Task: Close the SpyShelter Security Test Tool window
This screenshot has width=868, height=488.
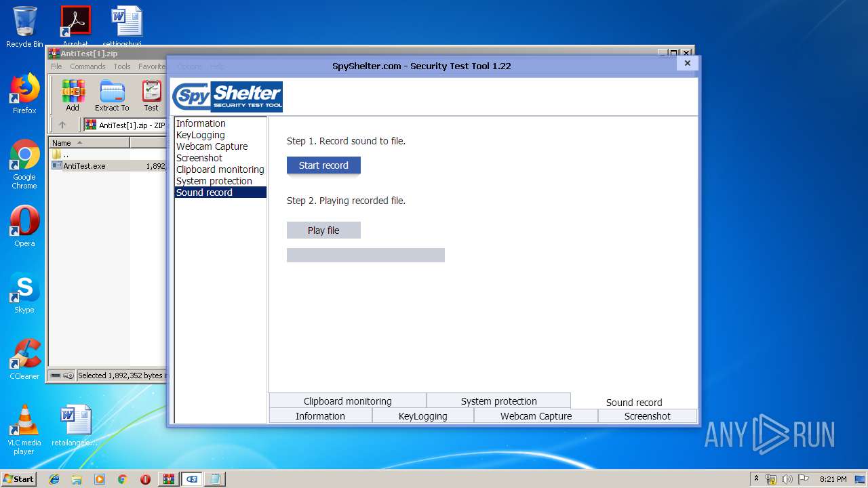Action: [687, 63]
